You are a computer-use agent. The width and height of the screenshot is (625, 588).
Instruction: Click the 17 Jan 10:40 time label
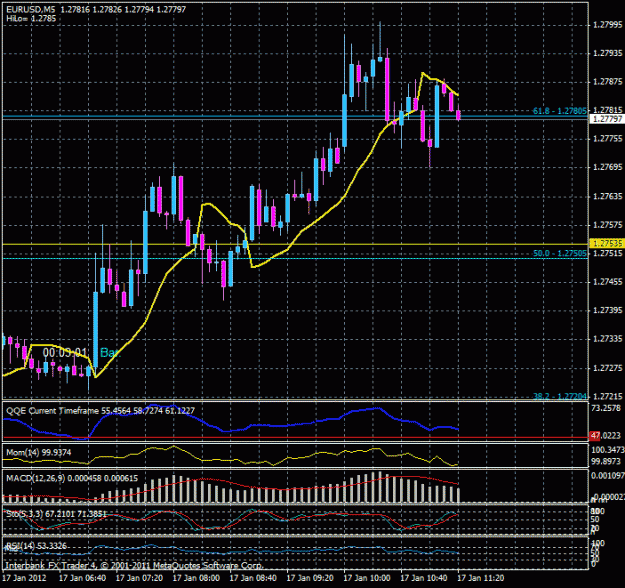(x=424, y=578)
